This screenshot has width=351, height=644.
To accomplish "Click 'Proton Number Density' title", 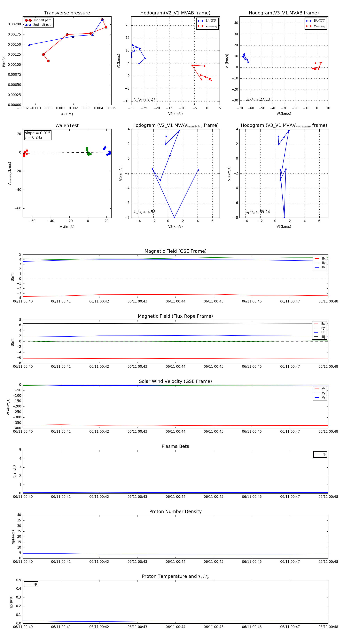I will [x=175, y=511].
